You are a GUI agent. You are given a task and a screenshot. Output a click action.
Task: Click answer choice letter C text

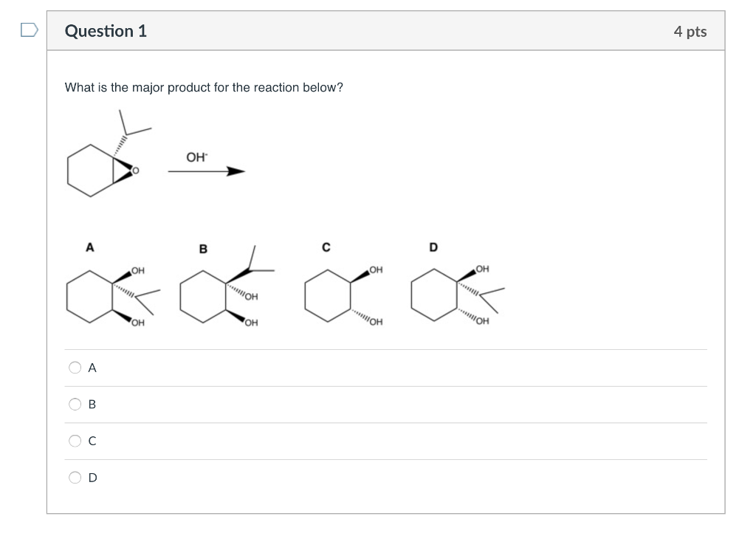pos(92,441)
